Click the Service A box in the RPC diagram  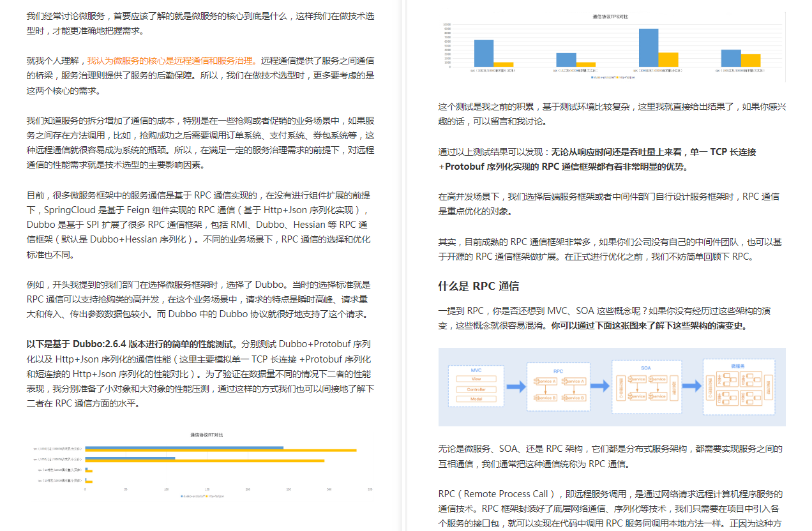545,381
